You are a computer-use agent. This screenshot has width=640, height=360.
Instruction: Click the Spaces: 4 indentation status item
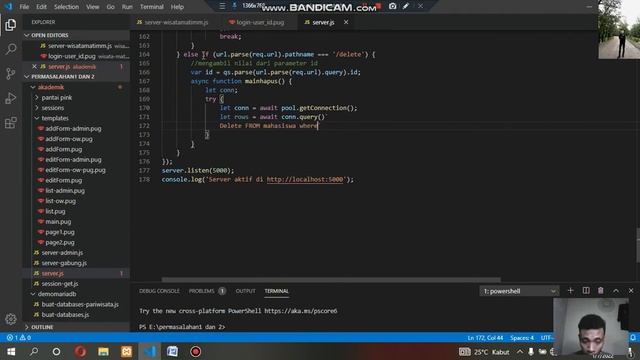[522, 338]
